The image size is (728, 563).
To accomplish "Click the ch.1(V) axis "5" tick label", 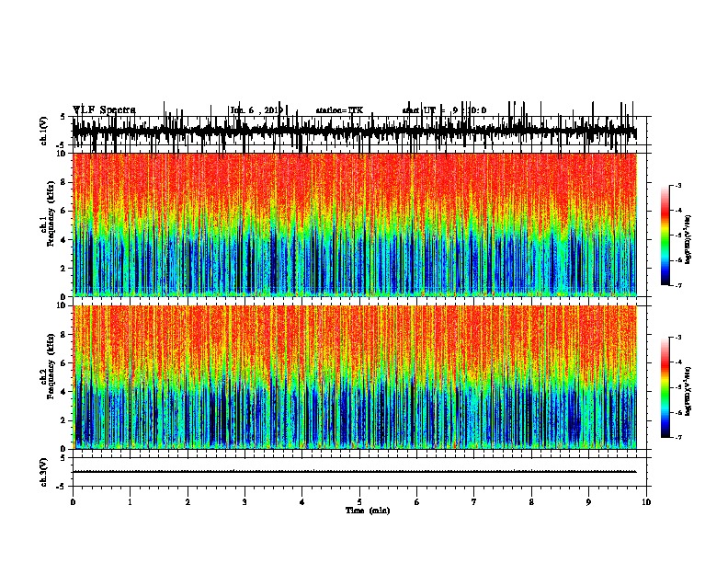I will (63, 117).
